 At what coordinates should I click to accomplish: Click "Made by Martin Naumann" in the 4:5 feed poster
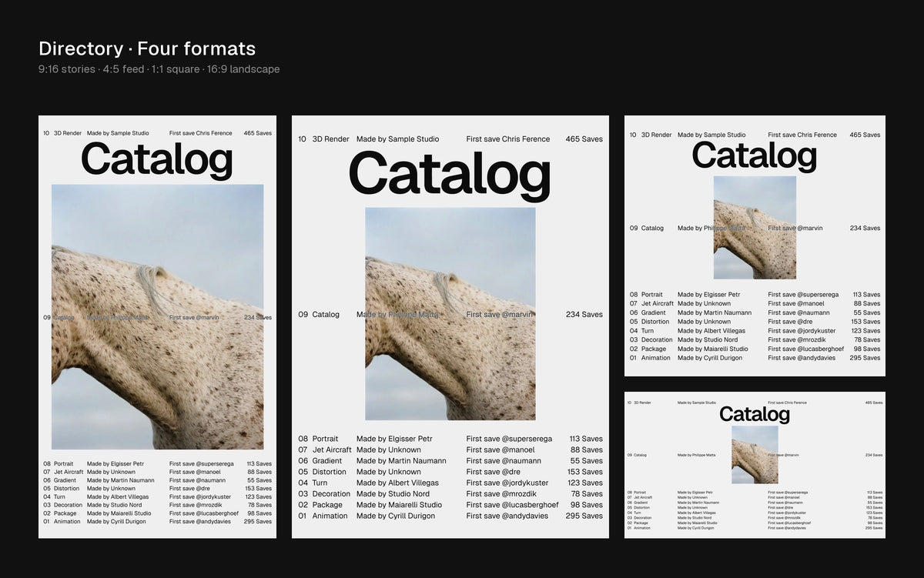(x=401, y=461)
